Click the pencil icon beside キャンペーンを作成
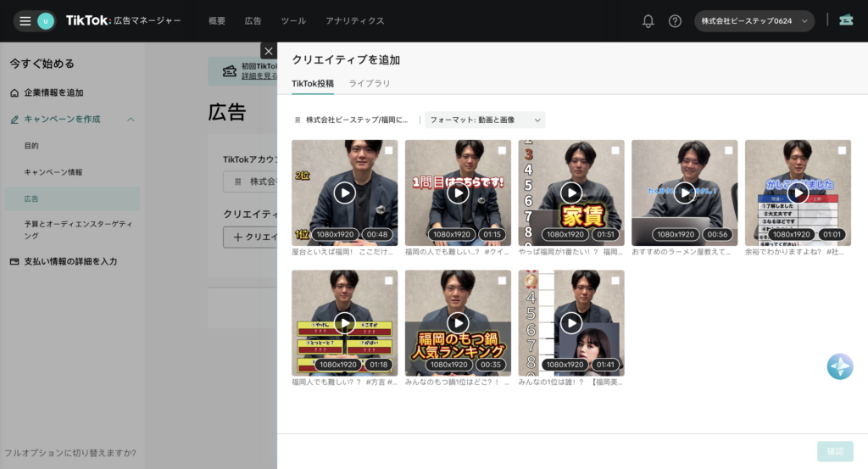 [14, 120]
